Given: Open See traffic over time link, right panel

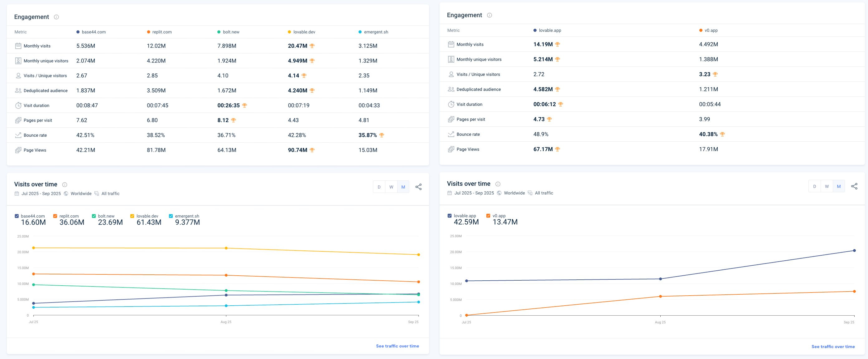Looking at the screenshot, I should click(x=833, y=347).
